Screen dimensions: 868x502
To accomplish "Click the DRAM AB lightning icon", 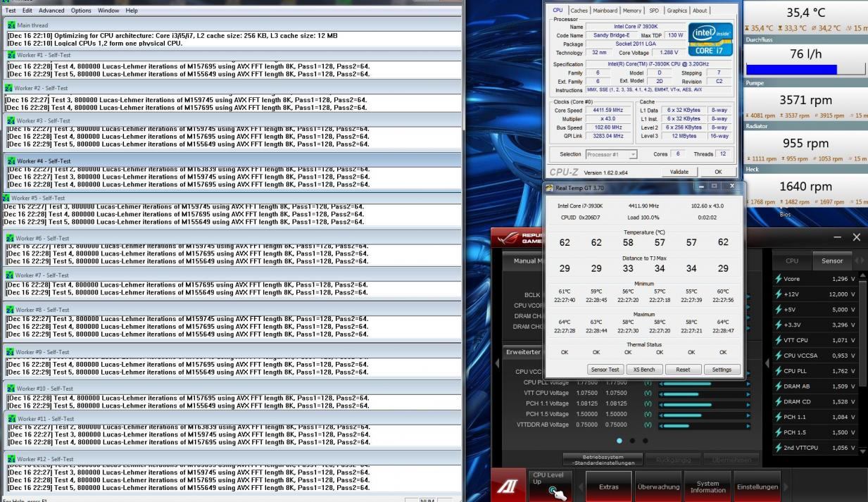I will (779, 386).
